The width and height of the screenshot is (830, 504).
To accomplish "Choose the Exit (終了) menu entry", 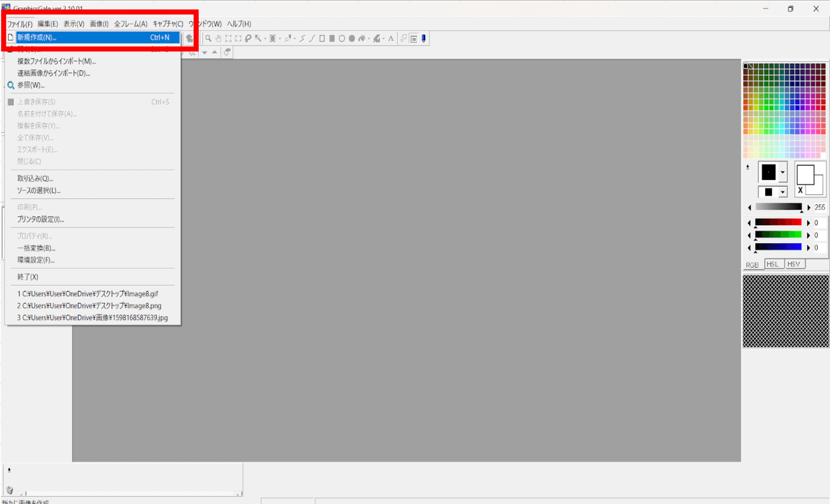I will (28, 277).
